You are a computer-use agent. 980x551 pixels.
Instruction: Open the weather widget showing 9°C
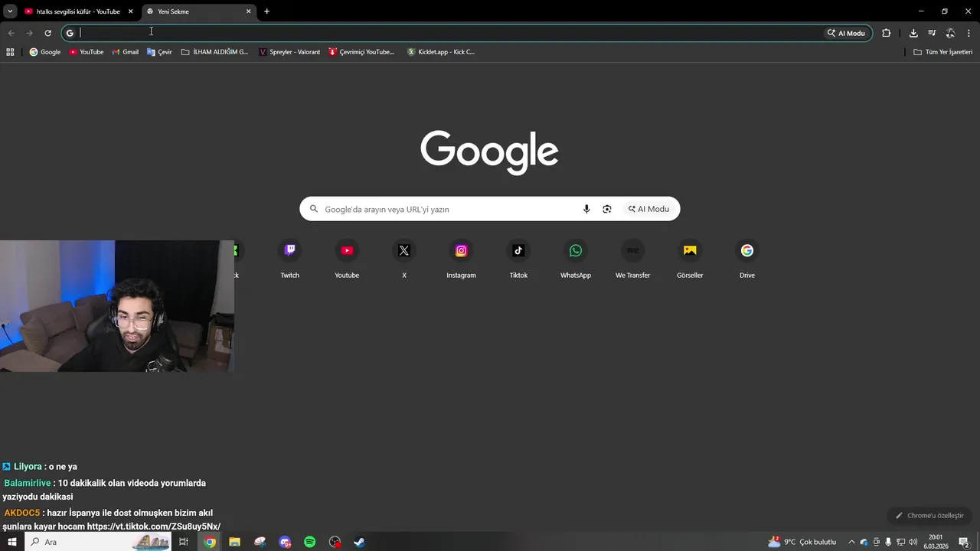802,542
